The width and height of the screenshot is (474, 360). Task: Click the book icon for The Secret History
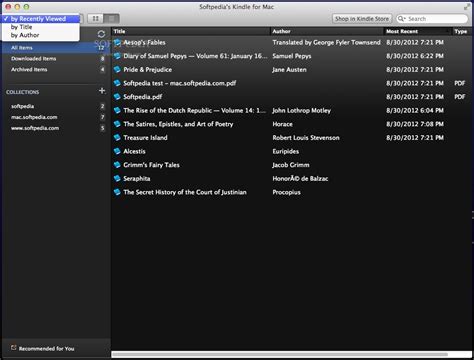117,192
